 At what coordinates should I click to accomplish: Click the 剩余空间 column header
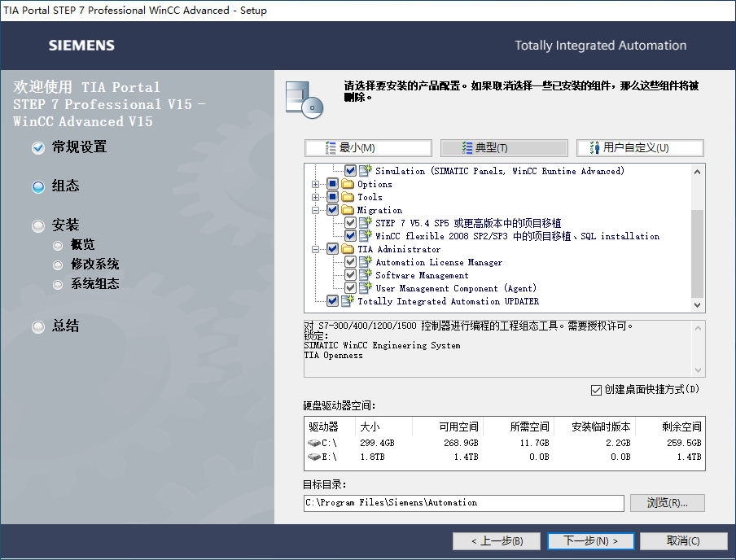tap(670, 427)
